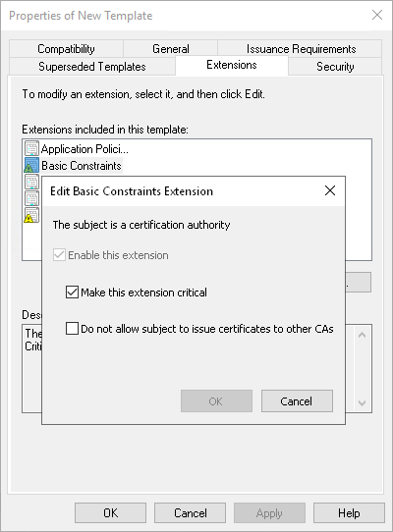
Task: Click the third extension icon in list
Action: [31, 182]
